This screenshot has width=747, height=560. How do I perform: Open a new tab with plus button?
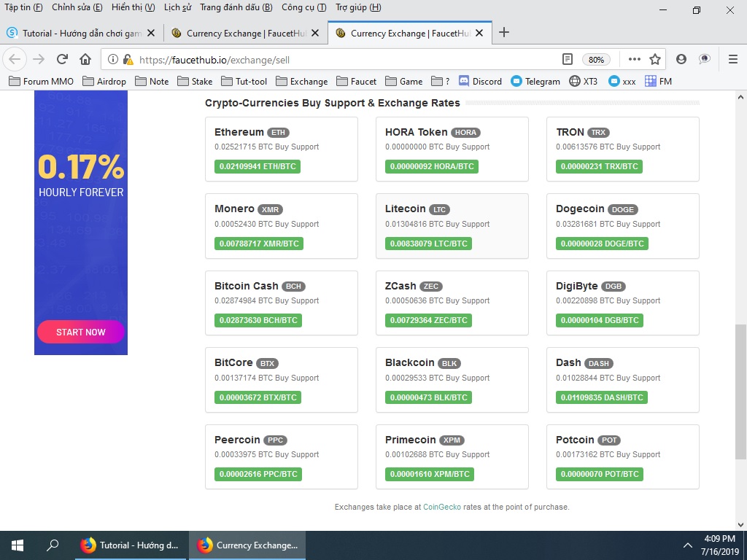click(503, 32)
